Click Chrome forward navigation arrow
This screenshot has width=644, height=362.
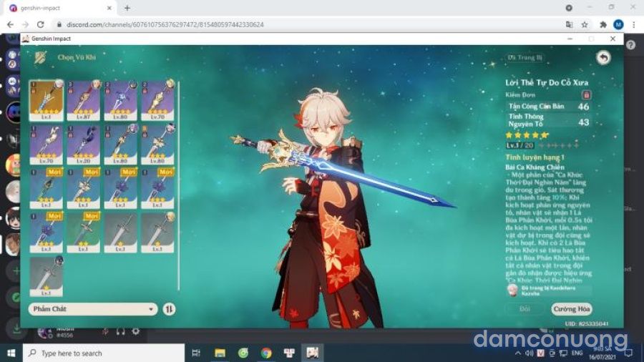click(25, 24)
